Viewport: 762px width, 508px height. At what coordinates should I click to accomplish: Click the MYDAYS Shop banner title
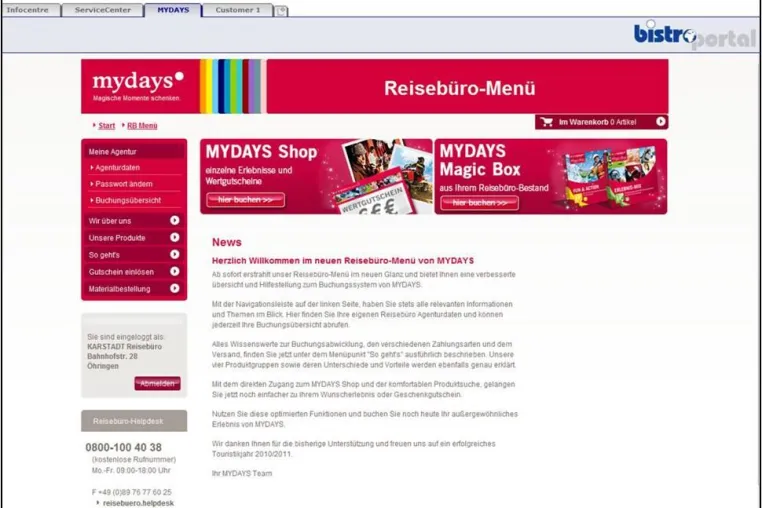[x=261, y=152]
